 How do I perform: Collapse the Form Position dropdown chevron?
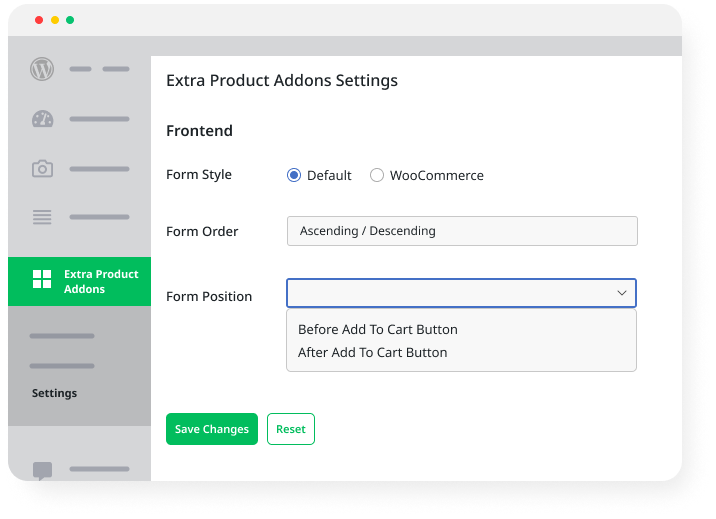[x=622, y=293]
